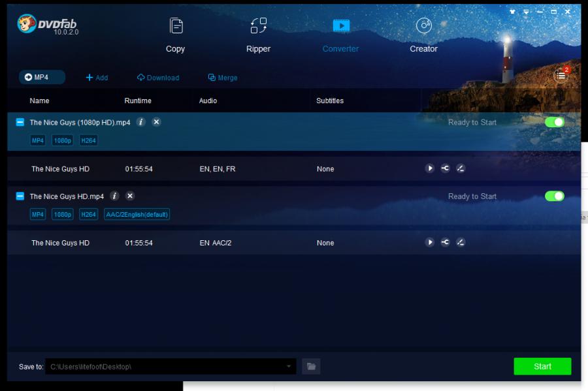Click the 1080p tag under 1080p HD.mp4
Image resolution: width=588 pixels, height=391 pixels.
[x=63, y=140]
